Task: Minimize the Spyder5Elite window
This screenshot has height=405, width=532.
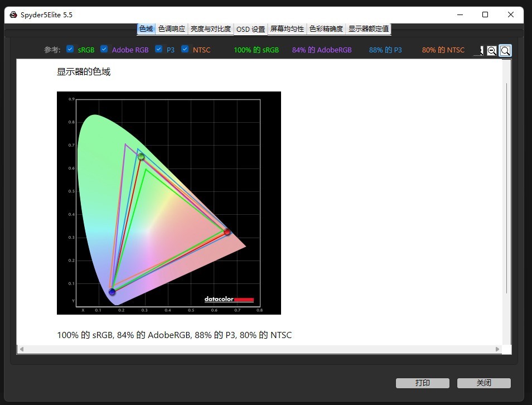Action: click(x=460, y=15)
